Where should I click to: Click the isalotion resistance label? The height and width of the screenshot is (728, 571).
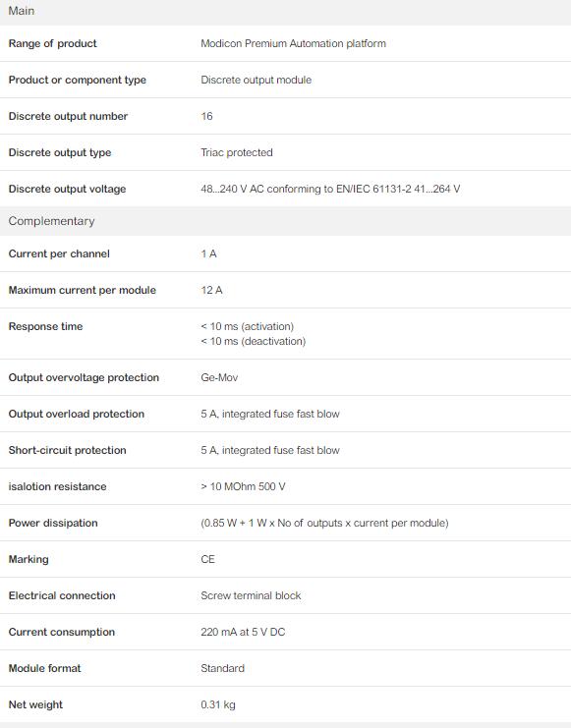(57, 486)
